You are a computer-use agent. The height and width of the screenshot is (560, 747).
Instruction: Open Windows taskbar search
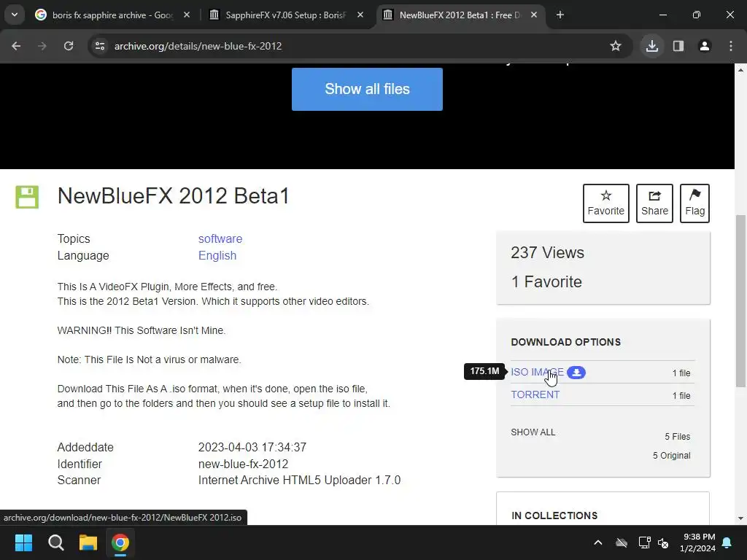55,542
